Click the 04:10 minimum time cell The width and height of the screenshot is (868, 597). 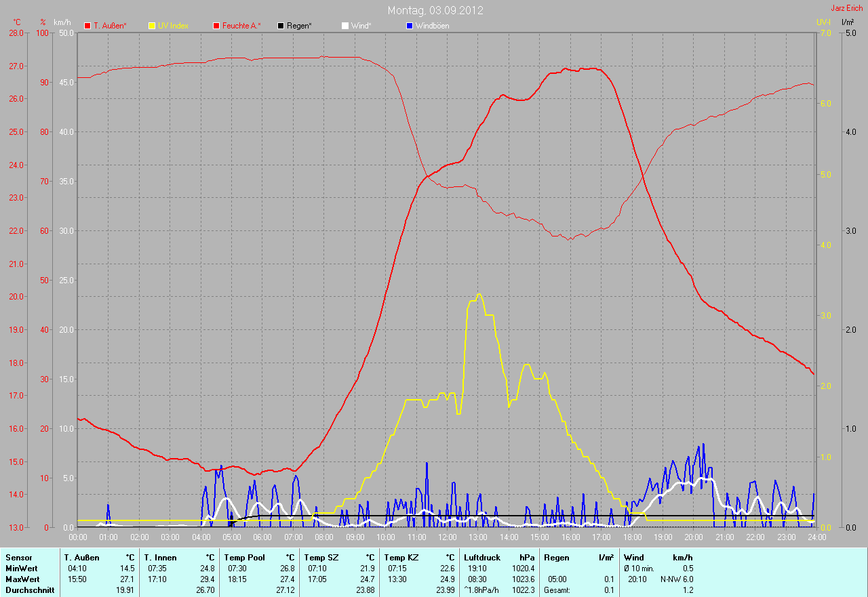pyautogui.click(x=77, y=569)
